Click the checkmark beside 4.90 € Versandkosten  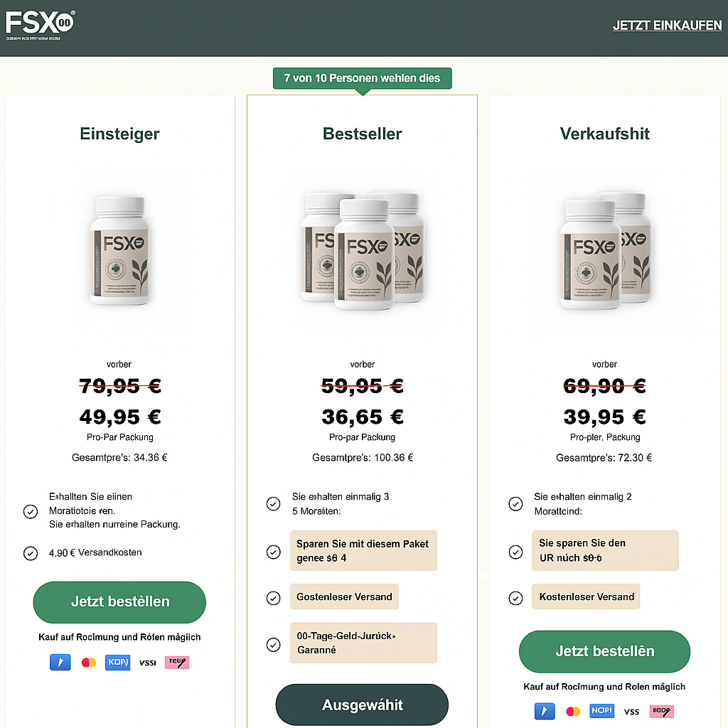pyautogui.click(x=31, y=553)
